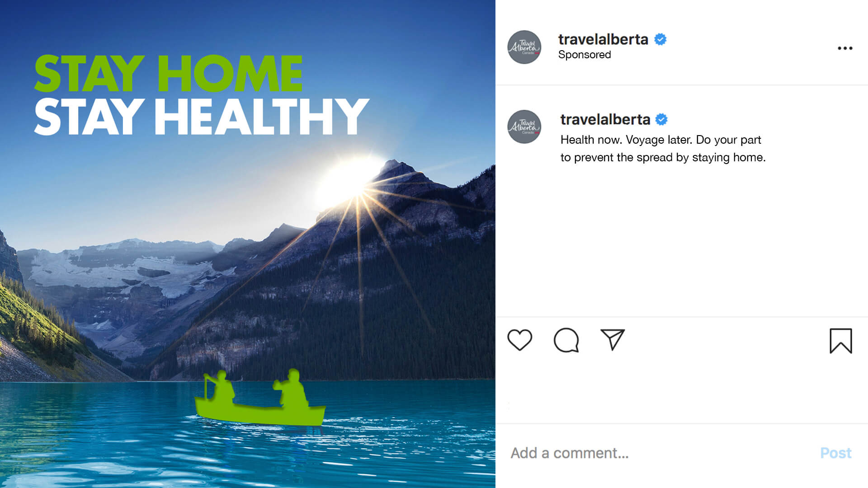Screen dimensions: 868x488
Task: Click the green canoe in the photo
Action: pos(260,399)
